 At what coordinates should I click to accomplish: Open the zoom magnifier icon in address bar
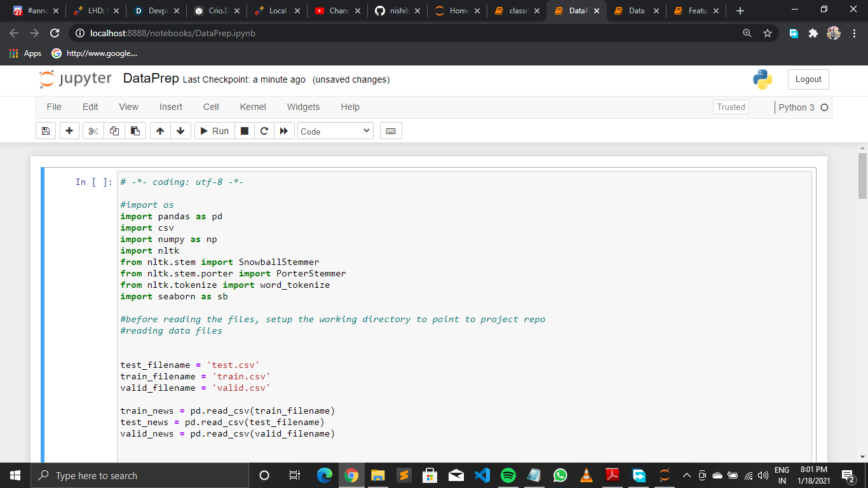pyautogui.click(x=747, y=33)
